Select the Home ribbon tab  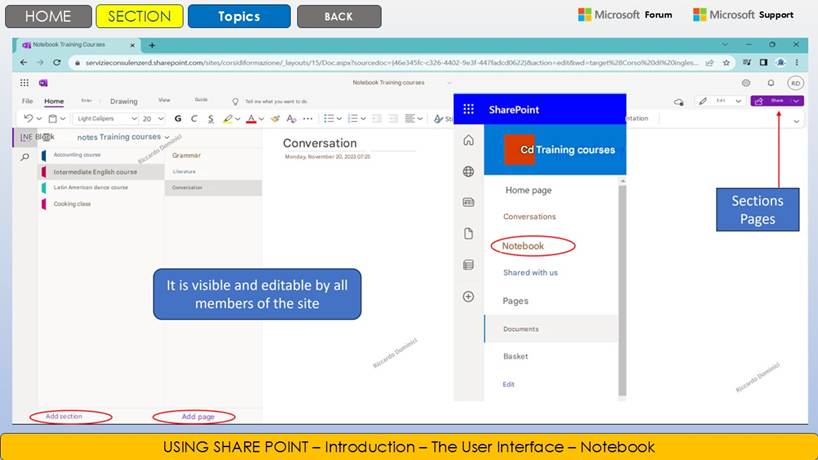point(54,101)
